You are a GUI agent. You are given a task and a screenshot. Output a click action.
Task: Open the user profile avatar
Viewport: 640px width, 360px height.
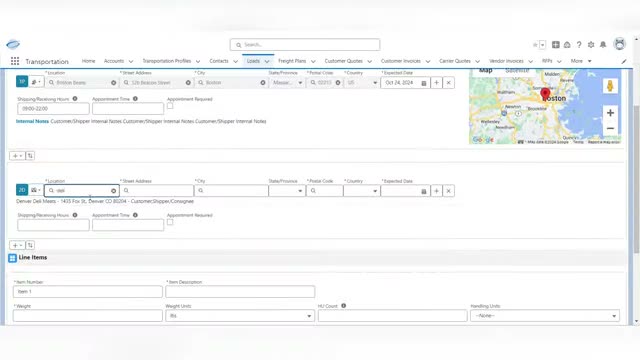tap(619, 44)
